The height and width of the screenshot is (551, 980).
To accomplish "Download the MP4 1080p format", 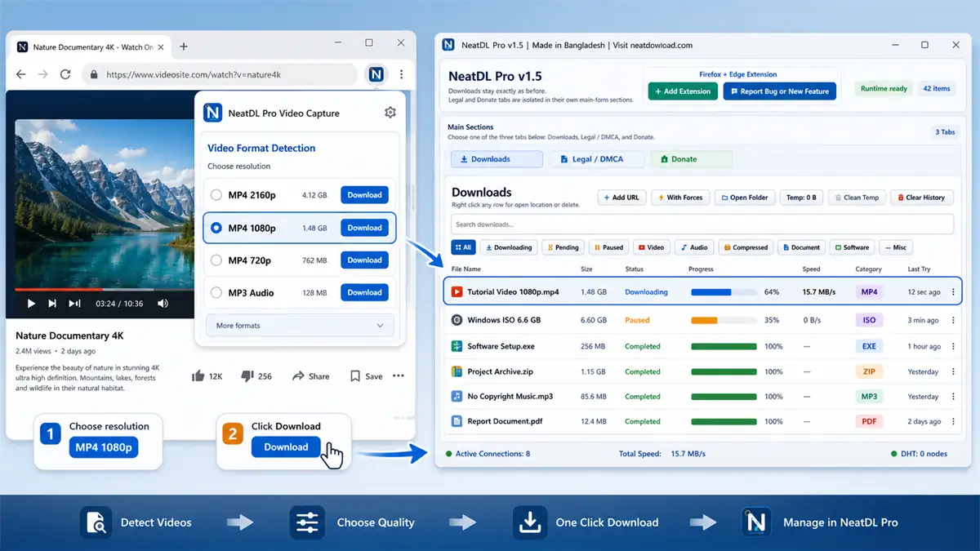I will [364, 228].
